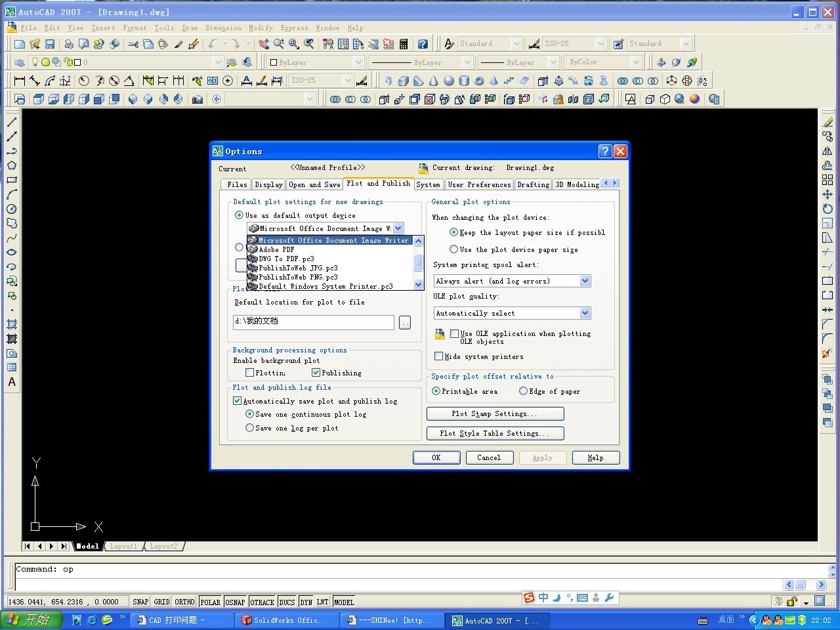This screenshot has width=840, height=630.
Task: Uncheck the Publishing checkbox
Action: [x=316, y=373]
